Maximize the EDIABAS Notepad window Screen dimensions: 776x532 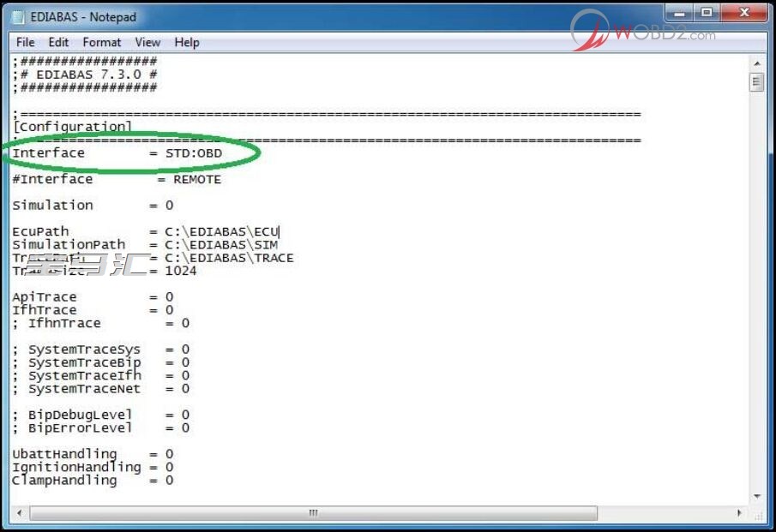707,13
